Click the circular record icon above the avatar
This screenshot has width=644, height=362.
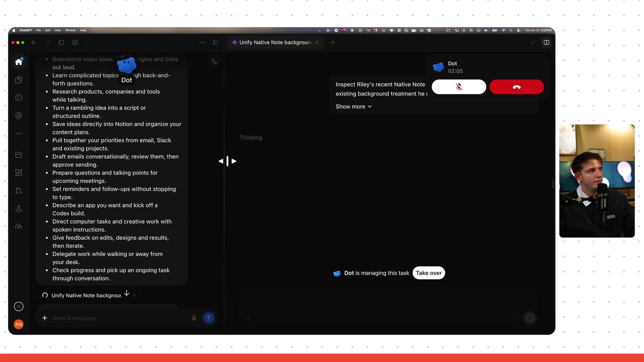19,306
